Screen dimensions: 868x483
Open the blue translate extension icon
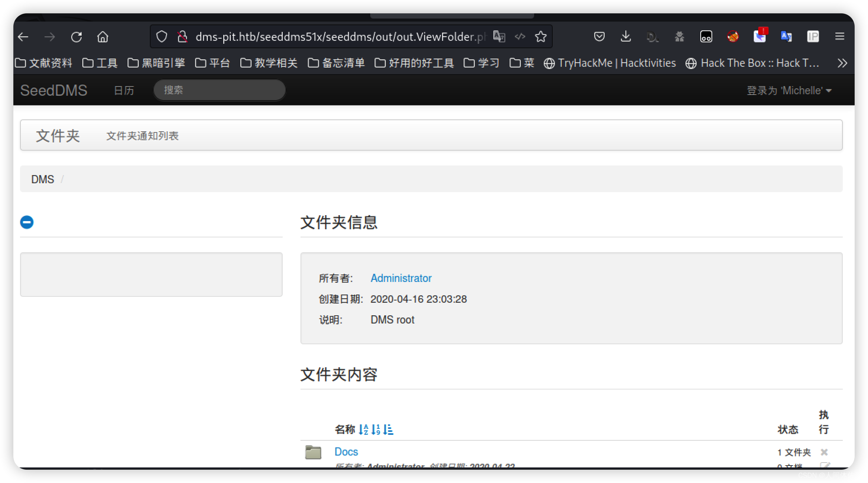(x=786, y=36)
